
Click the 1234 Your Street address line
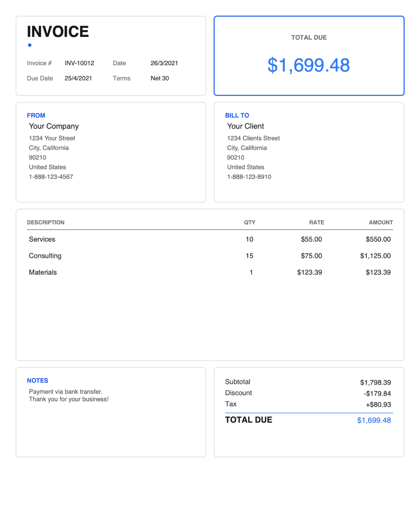[x=52, y=138]
